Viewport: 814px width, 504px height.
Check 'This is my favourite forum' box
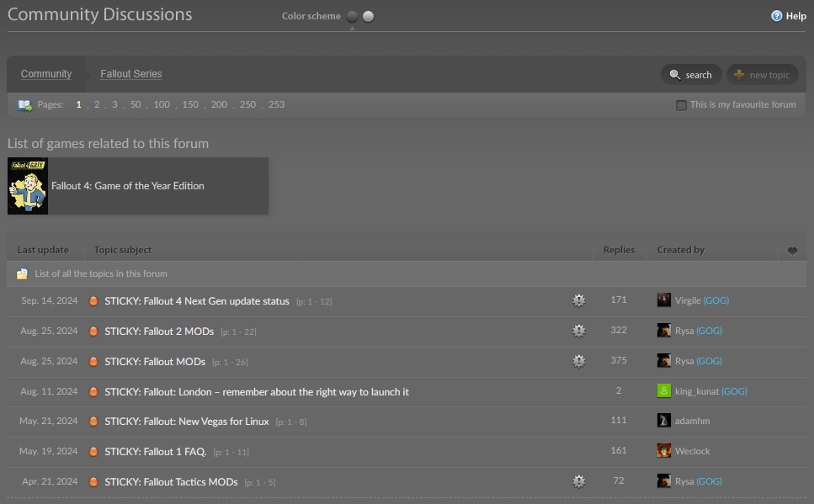681,105
